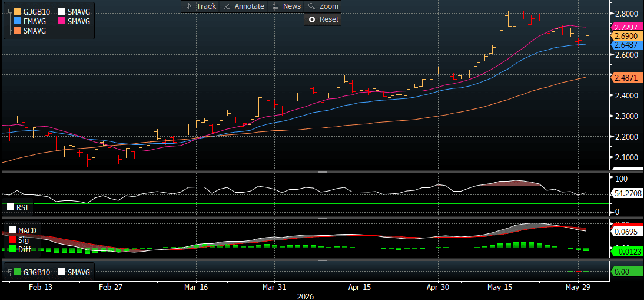Click the green Diff legend square
Viewport: 644px width, 300px height.
11,248
